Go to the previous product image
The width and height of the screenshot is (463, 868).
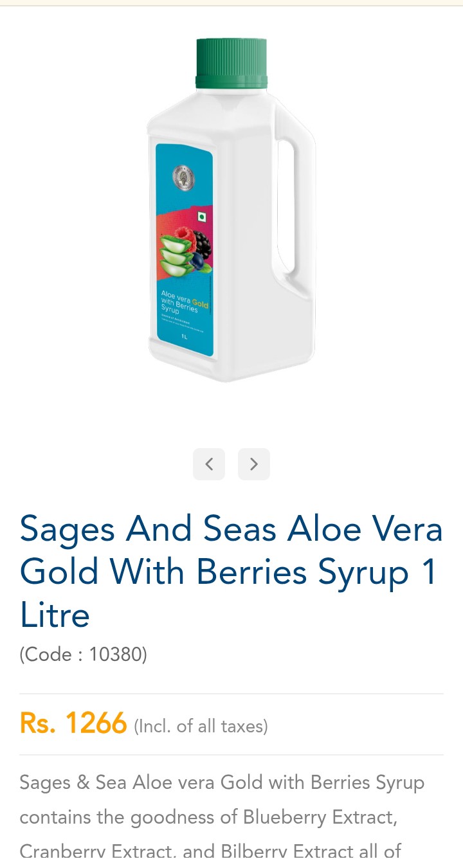click(x=209, y=464)
